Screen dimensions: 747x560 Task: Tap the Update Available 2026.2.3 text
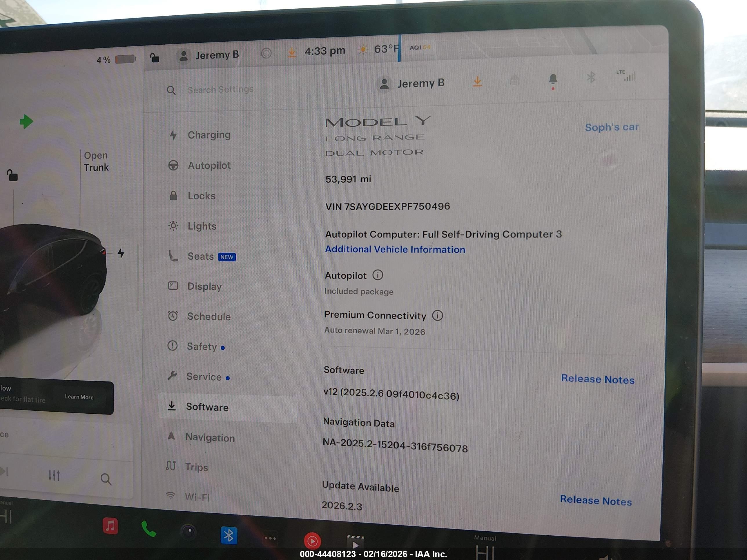[360, 496]
